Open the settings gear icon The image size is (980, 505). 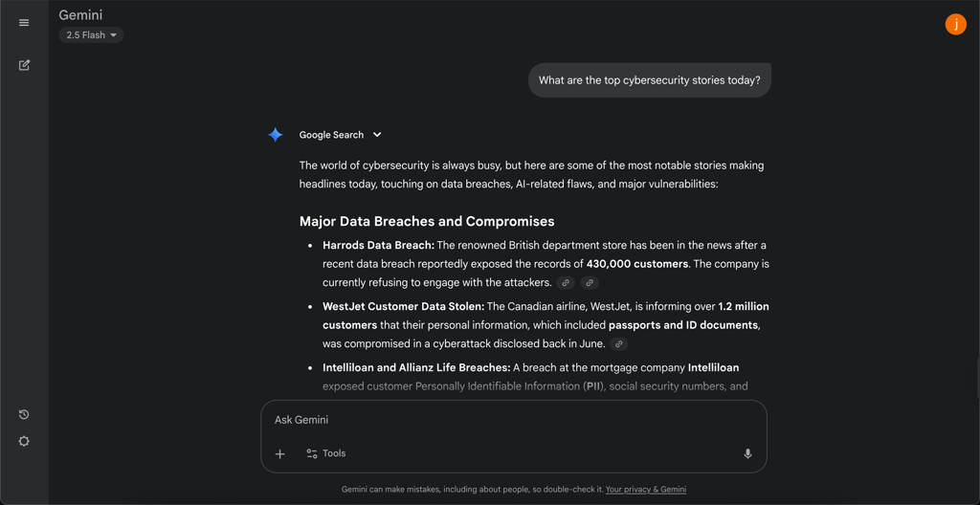[x=24, y=441]
